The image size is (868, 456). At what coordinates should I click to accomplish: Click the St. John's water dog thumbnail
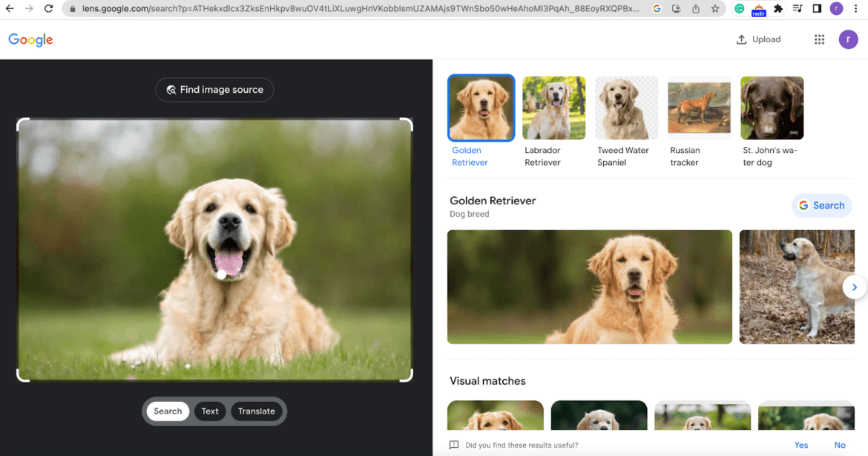772,107
